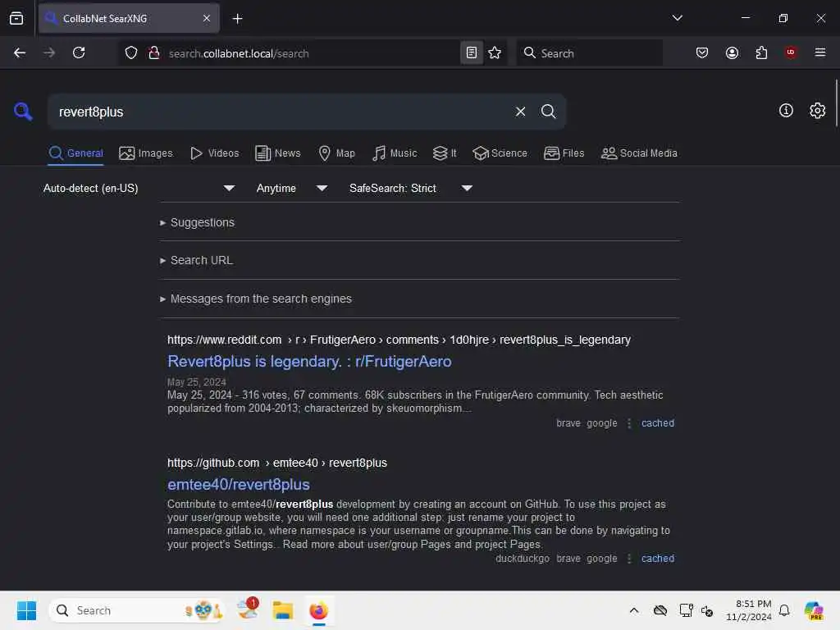Screen dimensions: 840x630
Task: Switch to the IT category tab
Action: (445, 153)
